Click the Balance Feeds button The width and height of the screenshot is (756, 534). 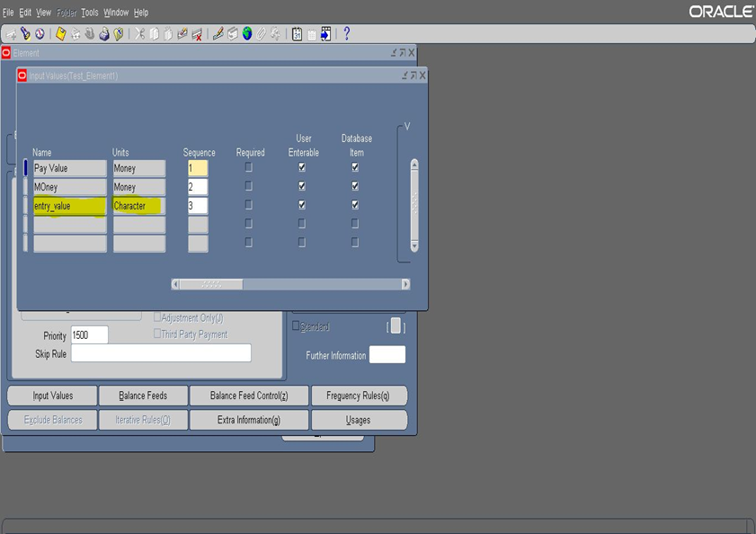[x=143, y=396]
